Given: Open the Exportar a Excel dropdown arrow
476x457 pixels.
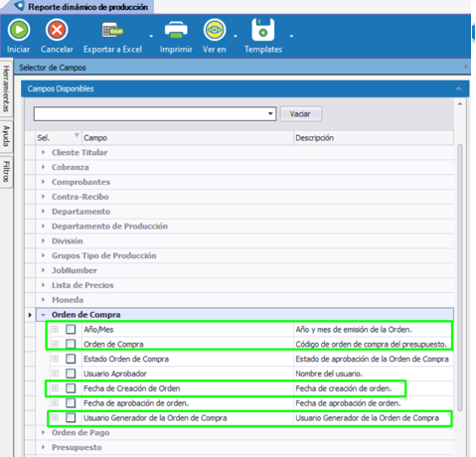Looking at the screenshot, I should click(x=151, y=36).
